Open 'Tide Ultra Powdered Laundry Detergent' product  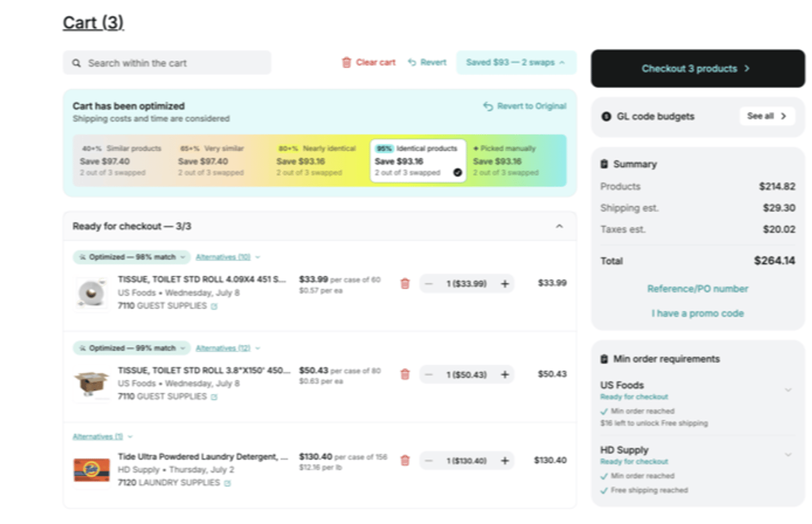click(x=203, y=456)
